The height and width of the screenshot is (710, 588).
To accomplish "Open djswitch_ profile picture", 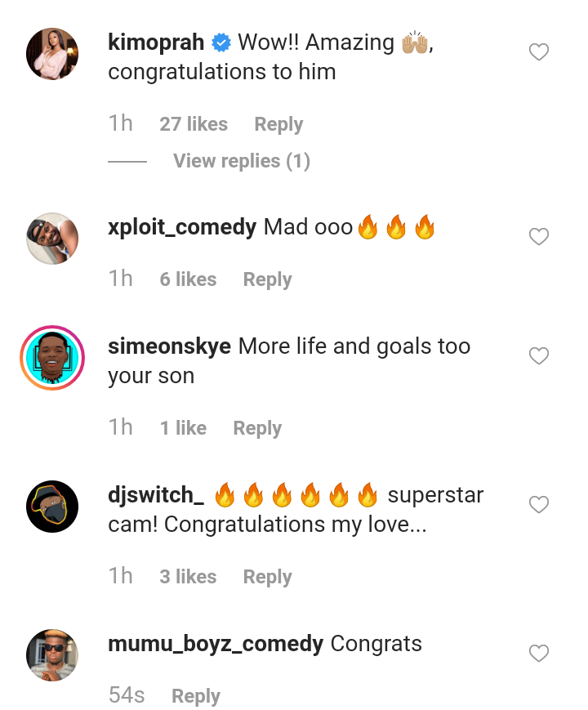I will (x=52, y=507).
